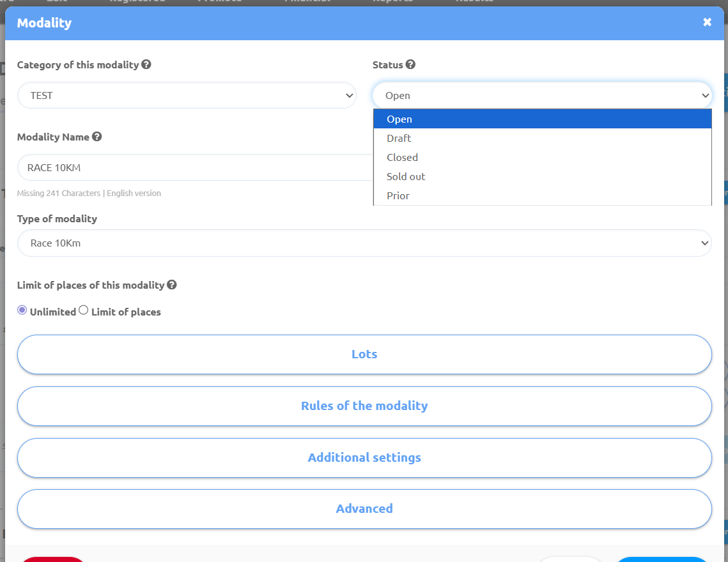Collapse the Status dropdown showing Open
Image resolution: width=728 pixels, height=562 pixels.
pos(541,95)
